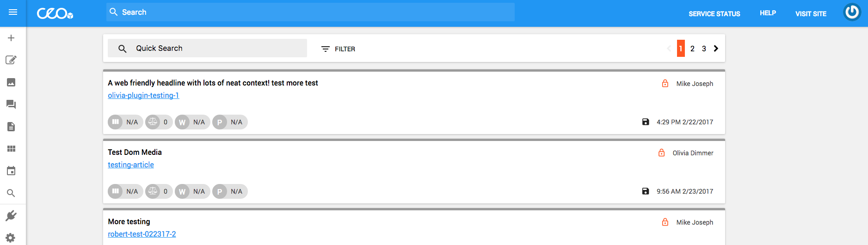The width and height of the screenshot is (868, 245).
Task: Open the grid modules icon in sidebar
Action: [x=11, y=149]
